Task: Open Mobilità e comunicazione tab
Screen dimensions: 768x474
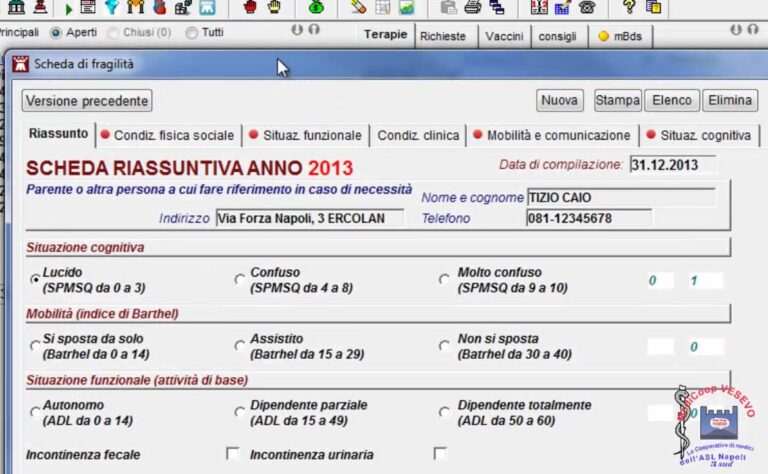Action: click(552, 136)
